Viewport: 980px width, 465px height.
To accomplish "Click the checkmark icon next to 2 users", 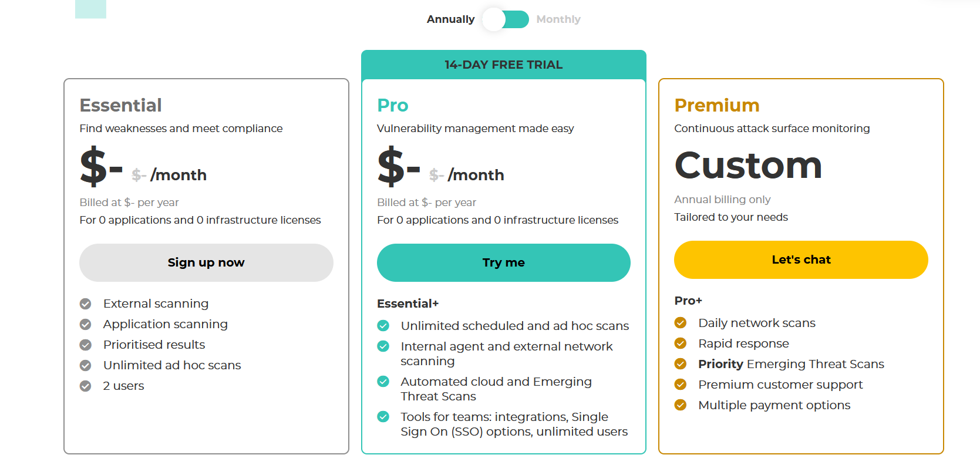I will point(86,386).
